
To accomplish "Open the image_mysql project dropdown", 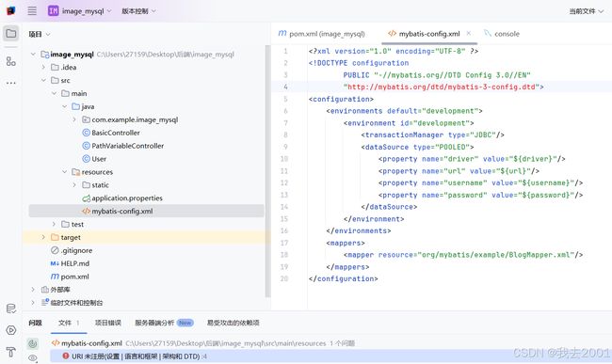I will [x=80, y=11].
